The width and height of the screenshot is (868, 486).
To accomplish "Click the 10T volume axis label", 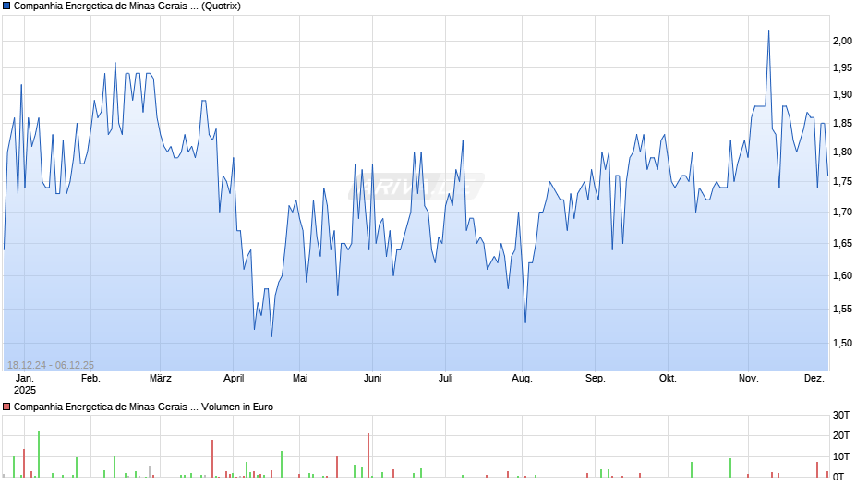I will click(841, 456).
